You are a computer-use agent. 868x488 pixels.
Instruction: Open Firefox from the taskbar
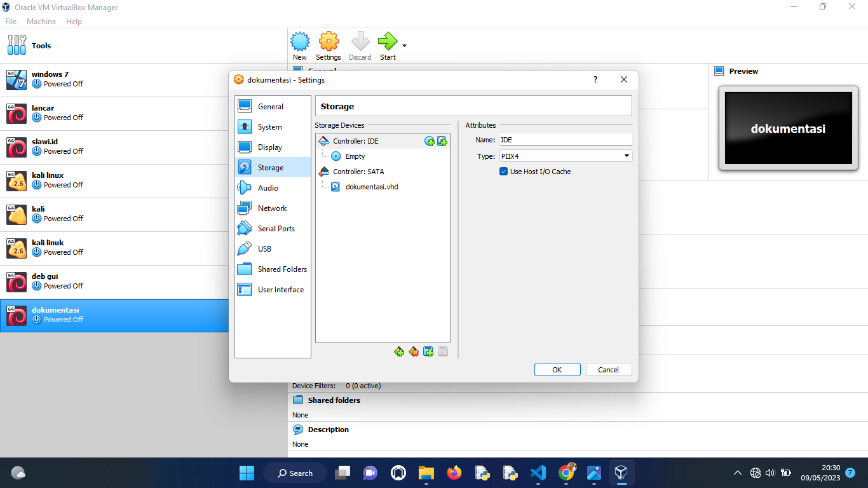coord(454,473)
